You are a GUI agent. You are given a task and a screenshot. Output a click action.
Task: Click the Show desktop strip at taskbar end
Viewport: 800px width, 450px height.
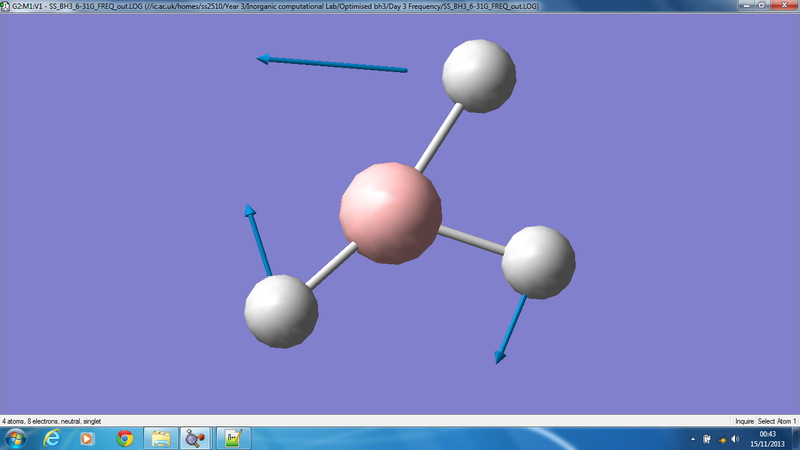coord(796,439)
